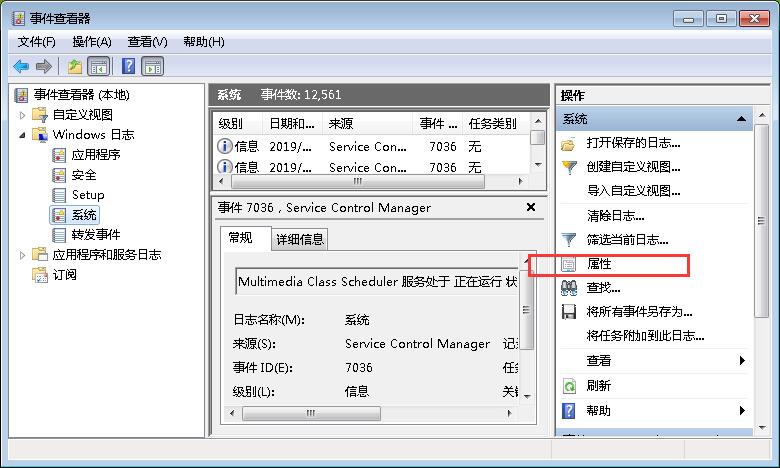Click 属性 action
Image resolution: width=780 pixels, height=468 pixels.
[599, 264]
